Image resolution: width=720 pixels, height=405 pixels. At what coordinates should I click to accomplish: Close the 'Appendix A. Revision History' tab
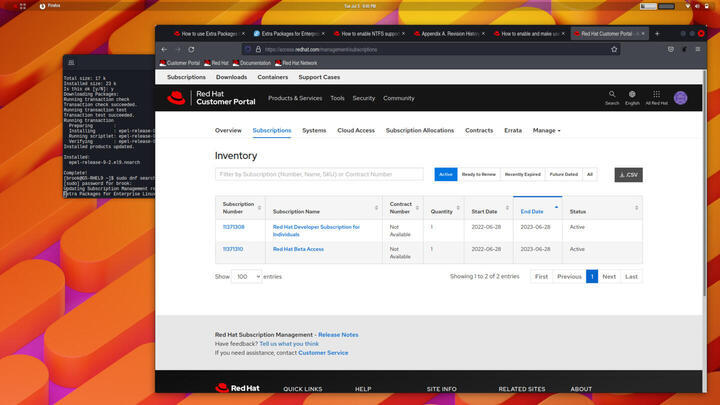[x=483, y=34]
